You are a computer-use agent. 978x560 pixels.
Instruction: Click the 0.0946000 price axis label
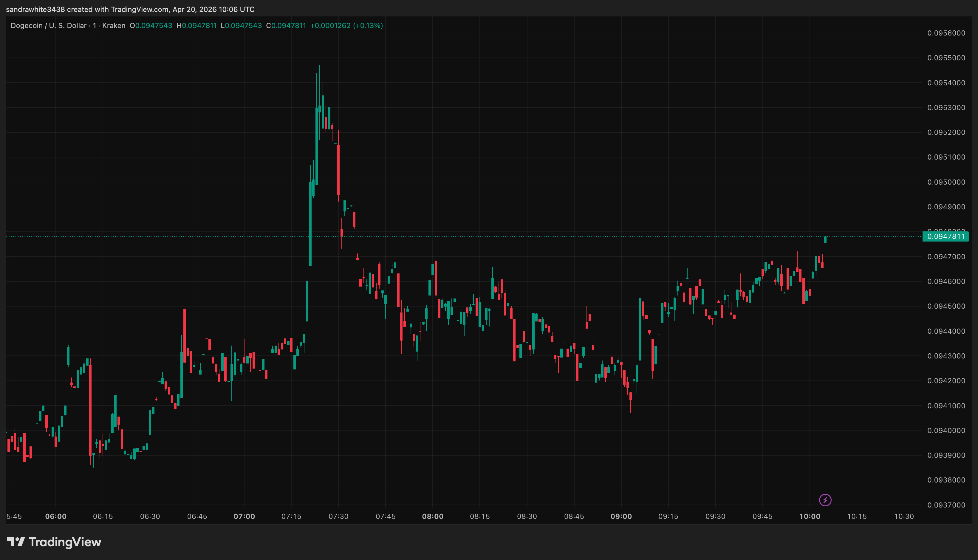click(946, 281)
